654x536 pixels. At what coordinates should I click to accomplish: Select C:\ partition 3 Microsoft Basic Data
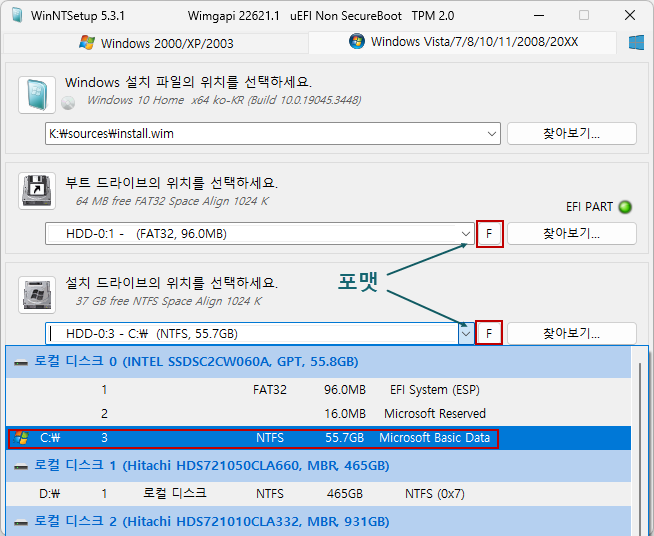coord(318,438)
